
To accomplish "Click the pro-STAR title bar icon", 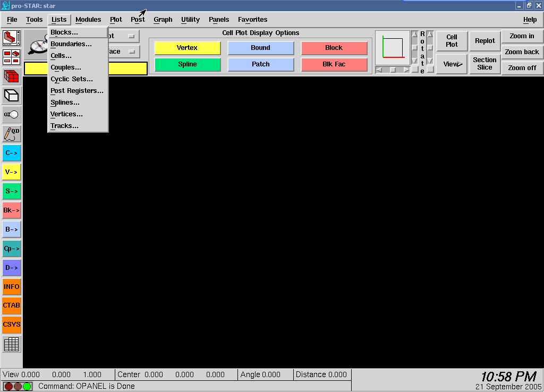I will pyautogui.click(x=5, y=5).
